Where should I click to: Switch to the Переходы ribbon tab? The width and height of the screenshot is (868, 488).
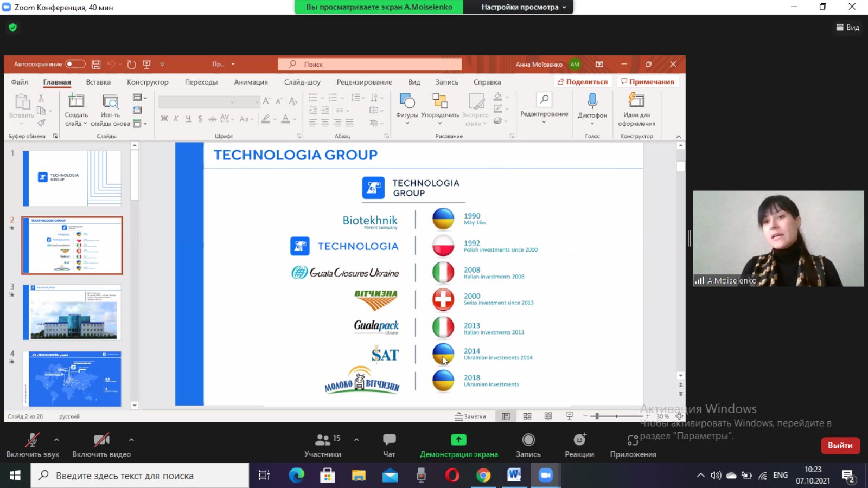pyautogui.click(x=201, y=82)
